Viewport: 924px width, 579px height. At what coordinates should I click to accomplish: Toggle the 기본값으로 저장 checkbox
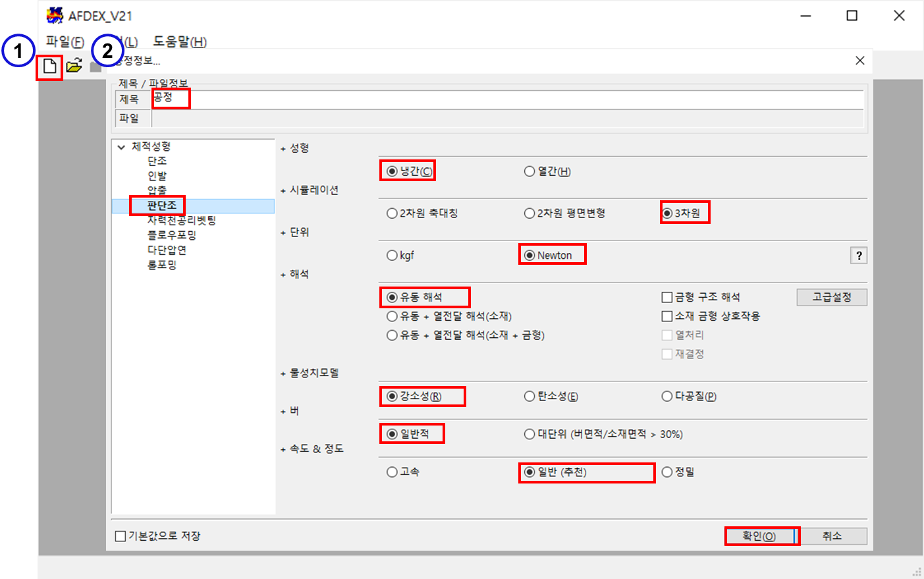click(121, 536)
